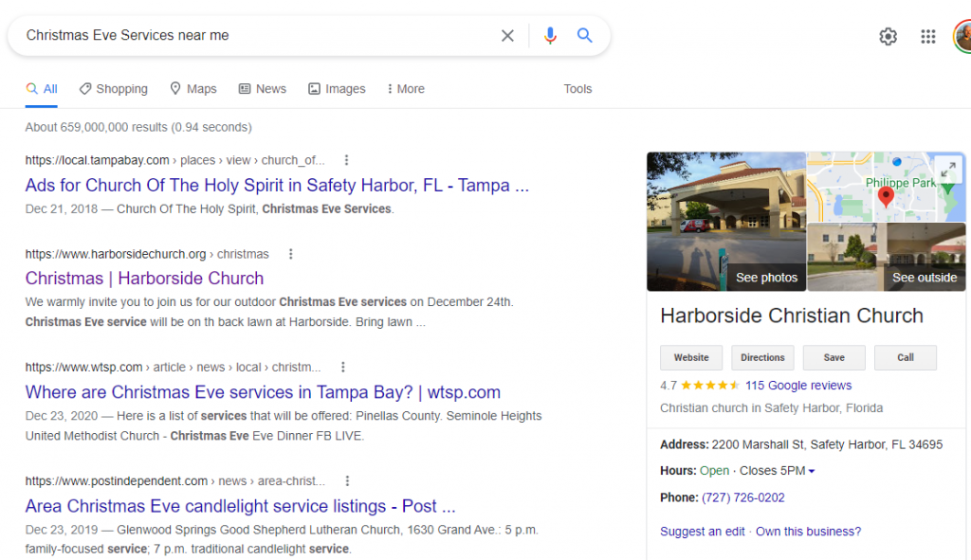This screenshot has width=971, height=560.
Task: Switch to the Images tab
Action: tap(337, 89)
